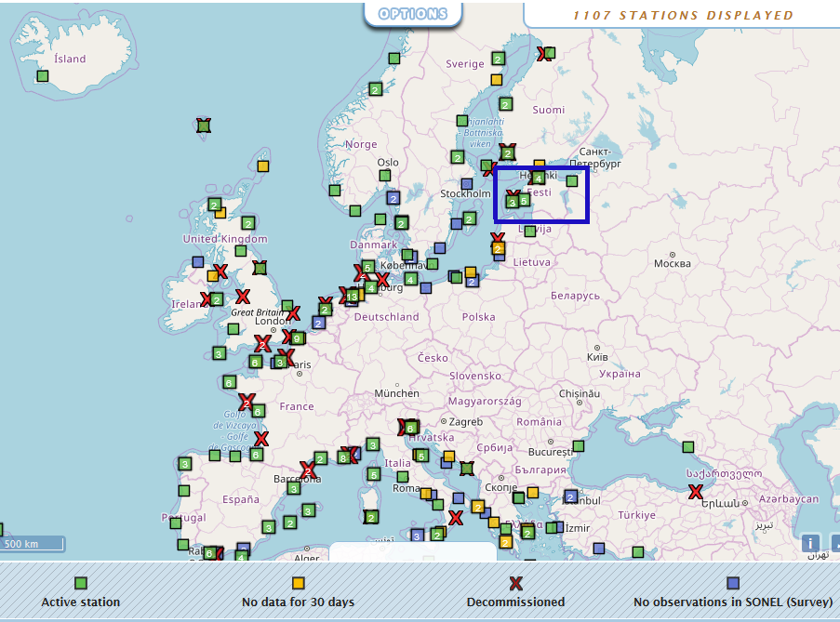The height and width of the screenshot is (622, 840).
Task: Open the OPTIONS panel tab
Action: coord(413,14)
